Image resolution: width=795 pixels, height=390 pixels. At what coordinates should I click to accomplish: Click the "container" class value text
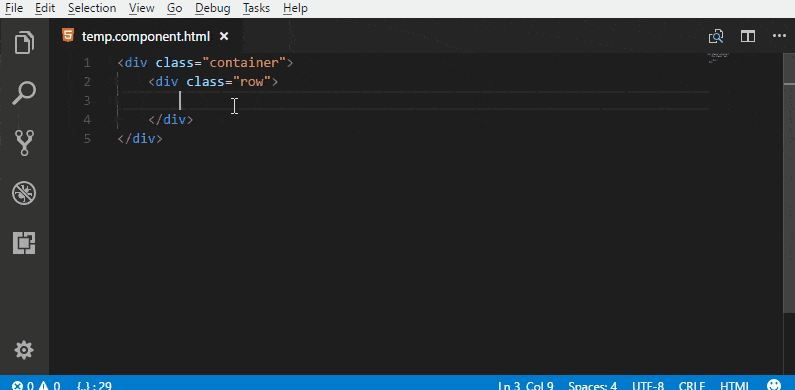(244, 63)
